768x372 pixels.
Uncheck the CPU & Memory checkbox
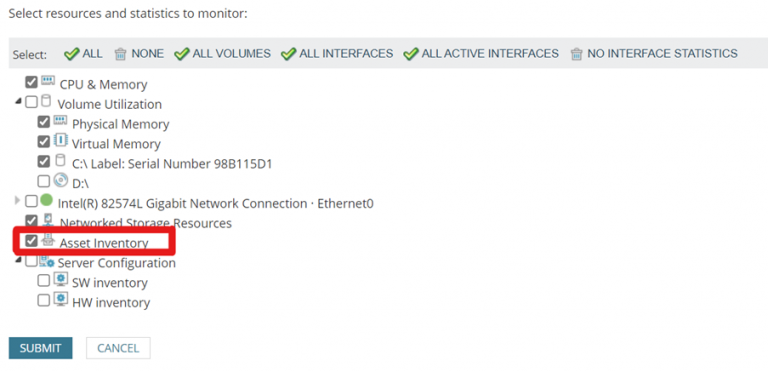coord(31,82)
